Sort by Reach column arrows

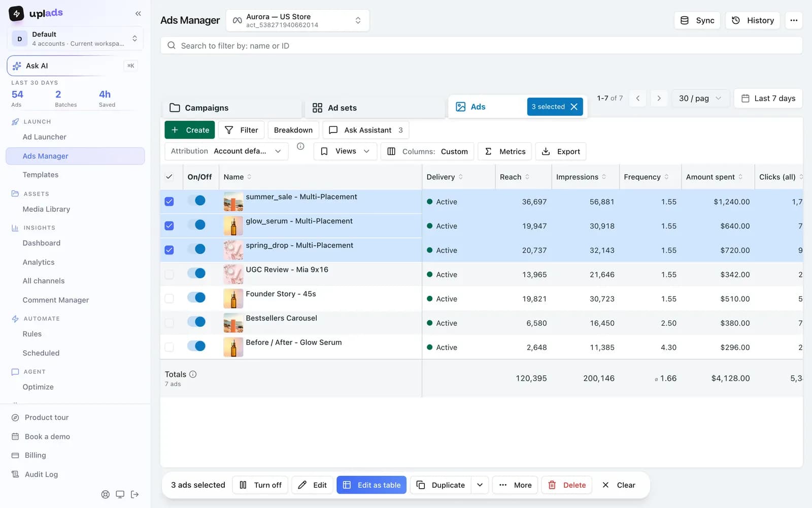click(527, 177)
